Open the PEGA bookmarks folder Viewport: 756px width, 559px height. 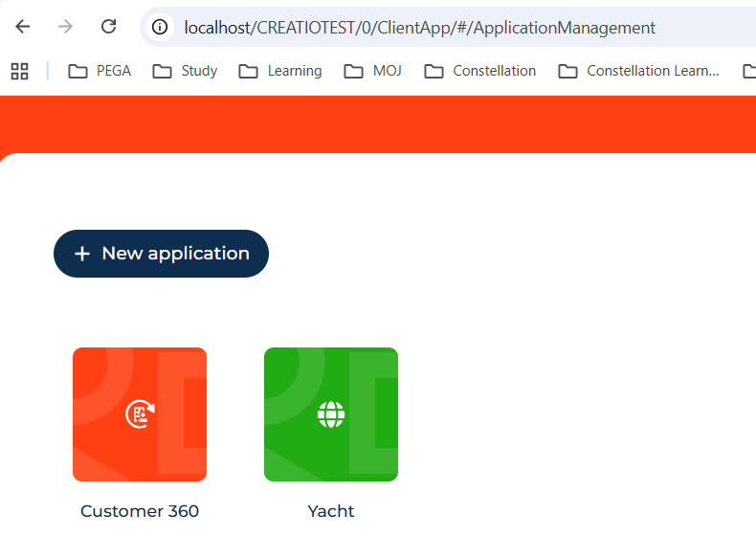[100, 71]
